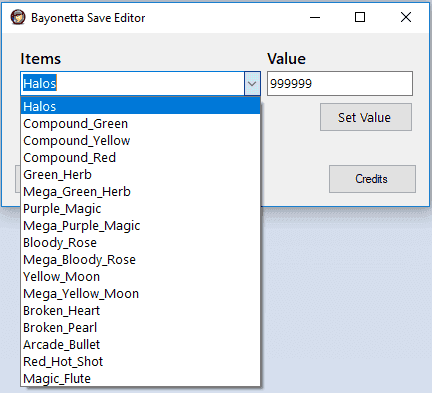Click the Set Value button
This screenshot has width=432, height=393.
(366, 117)
